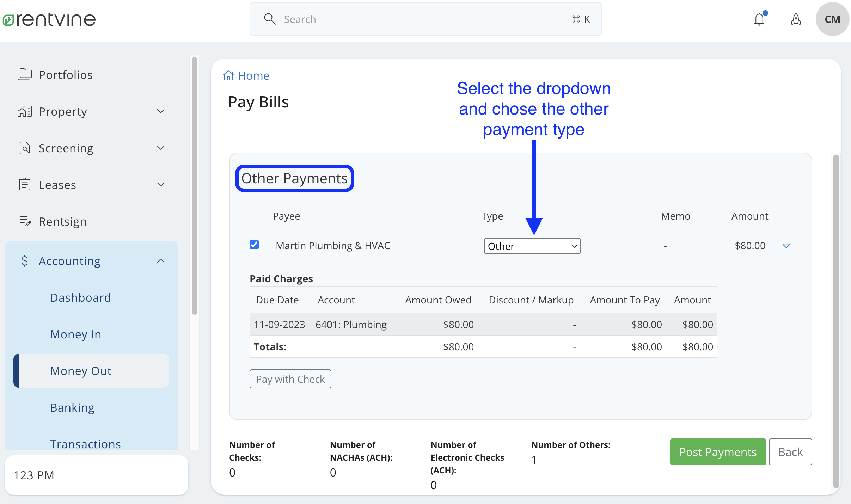The width and height of the screenshot is (851, 504).
Task: Open notifications via the bell icon
Action: [x=759, y=19]
